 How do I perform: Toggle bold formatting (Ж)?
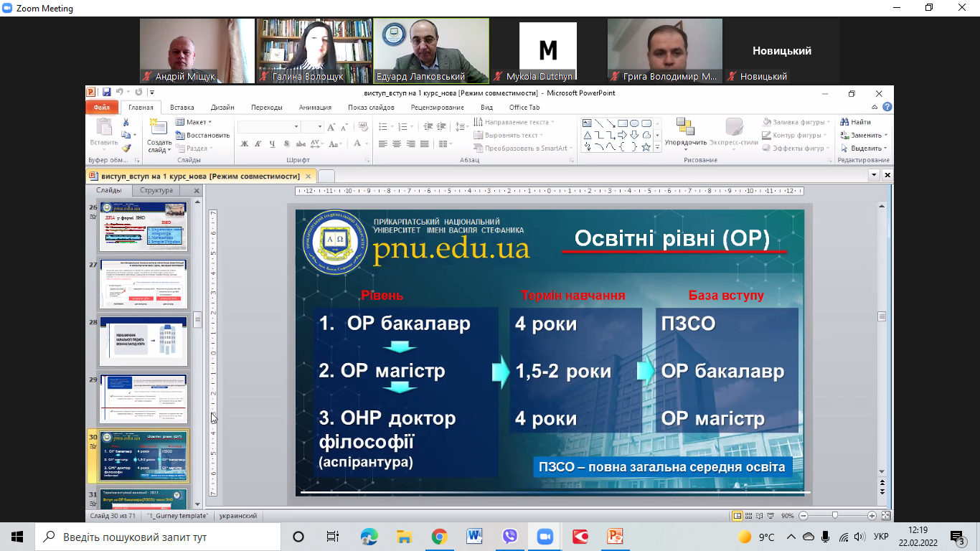(x=245, y=144)
